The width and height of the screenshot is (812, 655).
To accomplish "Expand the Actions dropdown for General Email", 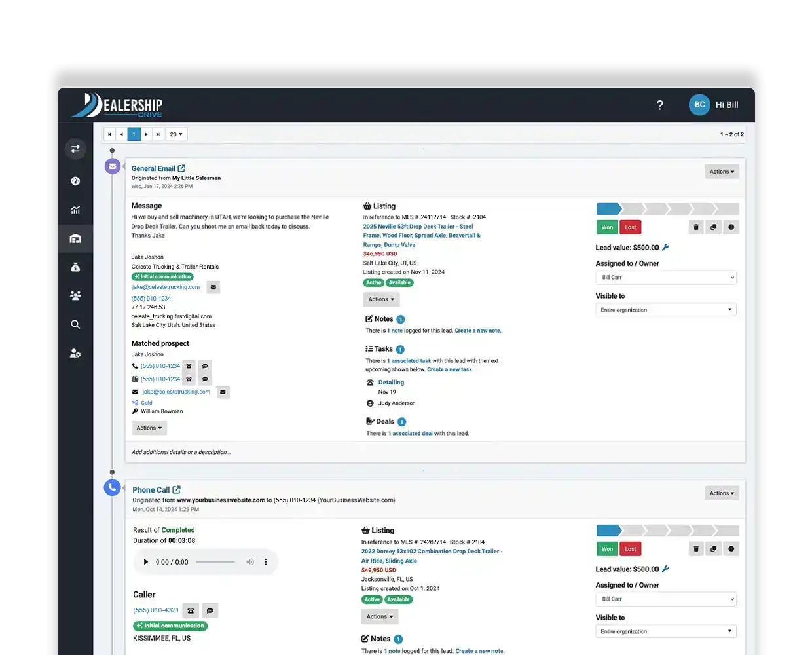I will pos(722,172).
